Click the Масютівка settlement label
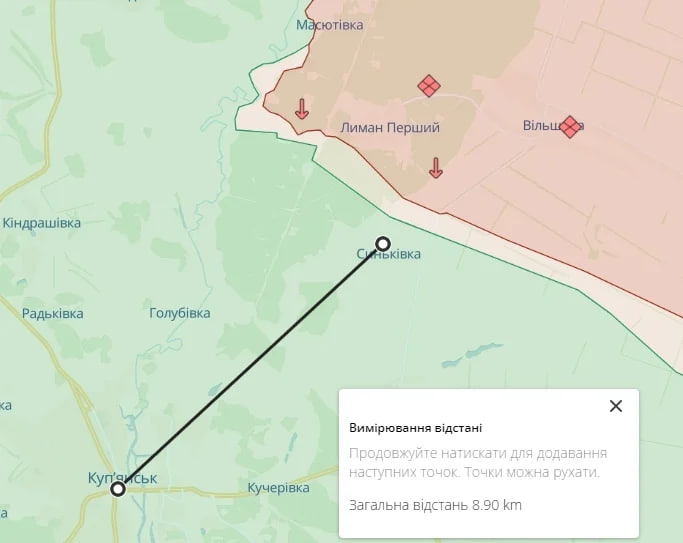Viewport: 683px width, 543px height. [330, 25]
